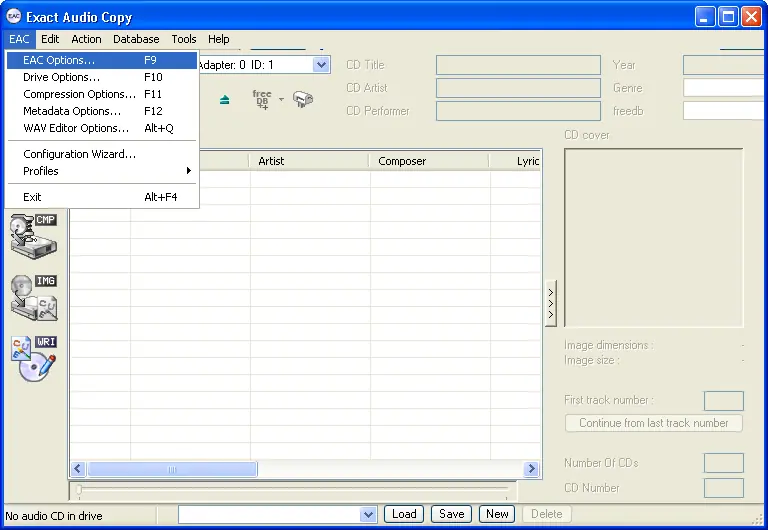Select Drive Options menu entry
The height and width of the screenshot is (530, 768).
tap(102, 77)
